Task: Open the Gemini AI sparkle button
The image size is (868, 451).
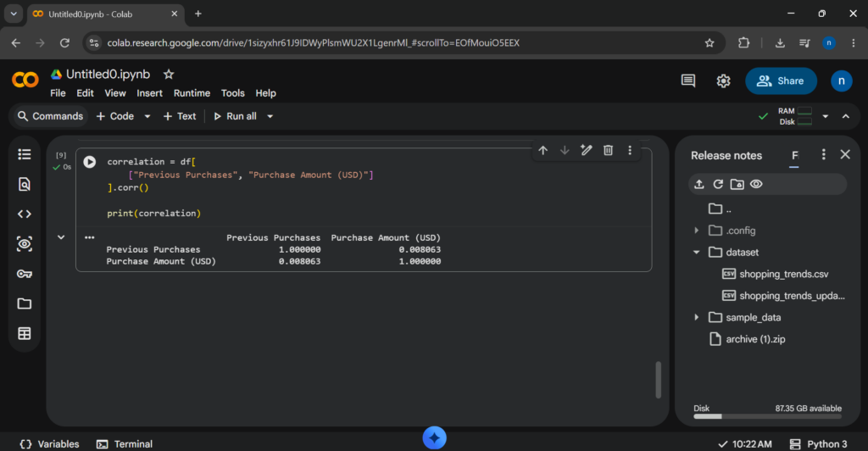Action: (435, 437)
